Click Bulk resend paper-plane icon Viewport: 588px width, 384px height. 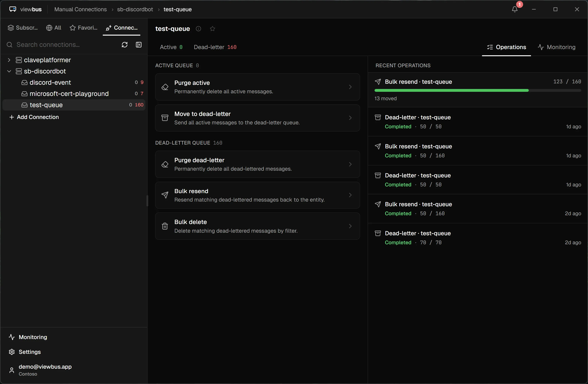(x=165, y=195)
